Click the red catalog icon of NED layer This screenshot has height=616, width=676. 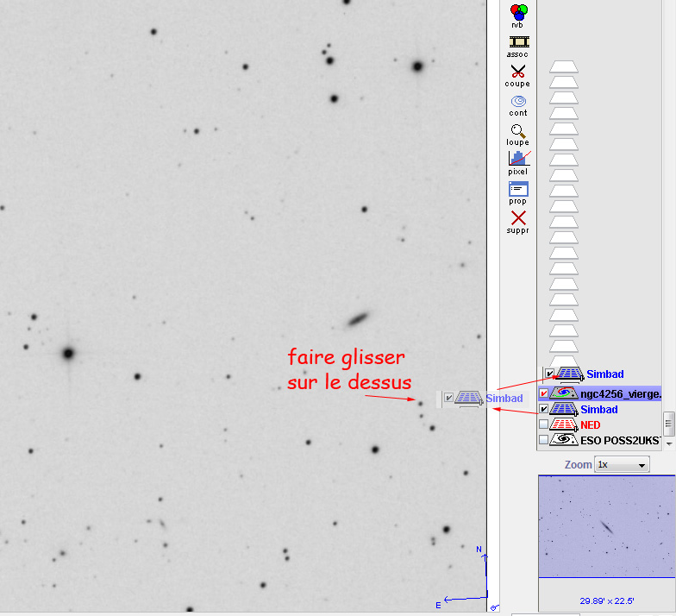click(564, 424)
